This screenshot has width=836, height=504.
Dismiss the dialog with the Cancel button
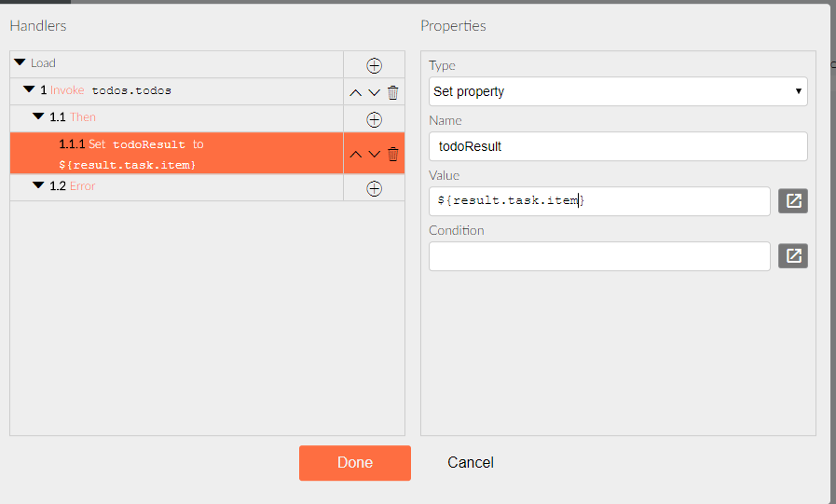(471, 462)
